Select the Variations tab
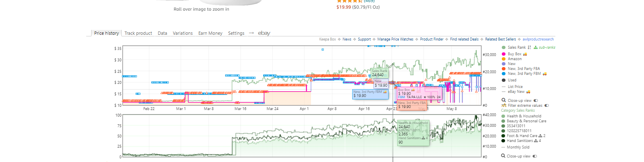The height and width of the screenshot is (162, 644). [183, 33]
